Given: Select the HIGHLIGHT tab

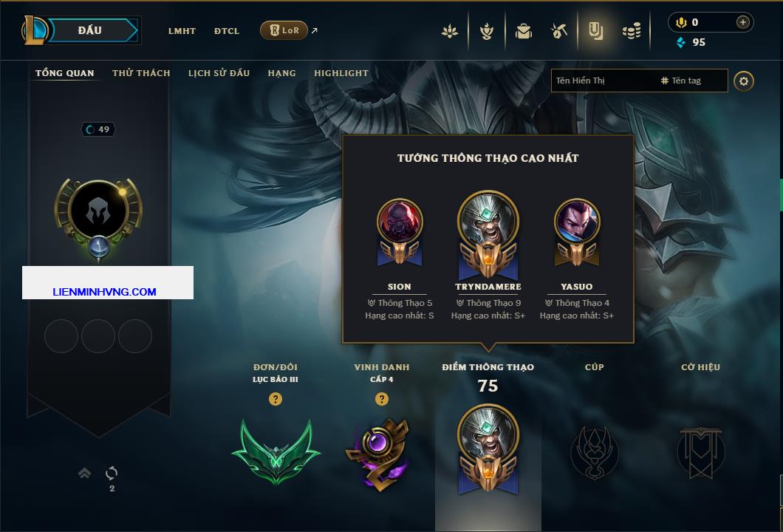Looking at the screenshot, I should coord(341,73).
